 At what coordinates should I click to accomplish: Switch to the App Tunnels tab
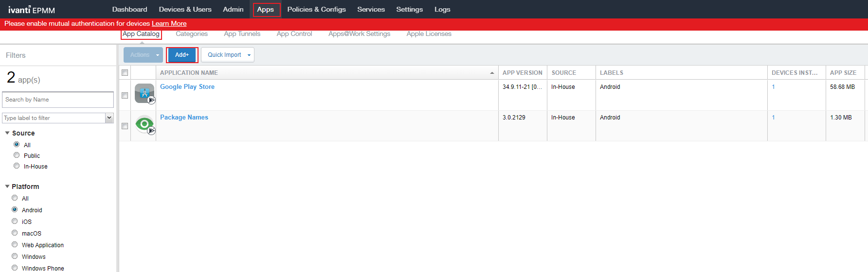click(x=242, y=34)
